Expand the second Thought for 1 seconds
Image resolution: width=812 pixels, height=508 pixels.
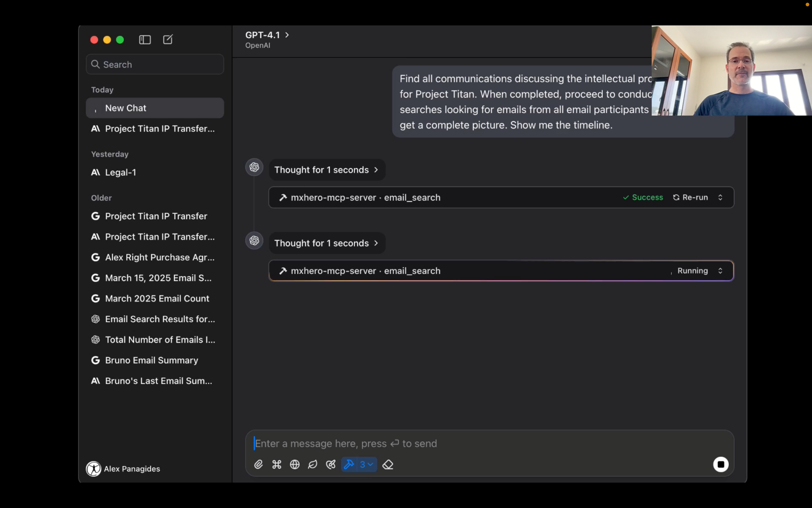click(x=327, y=243)
